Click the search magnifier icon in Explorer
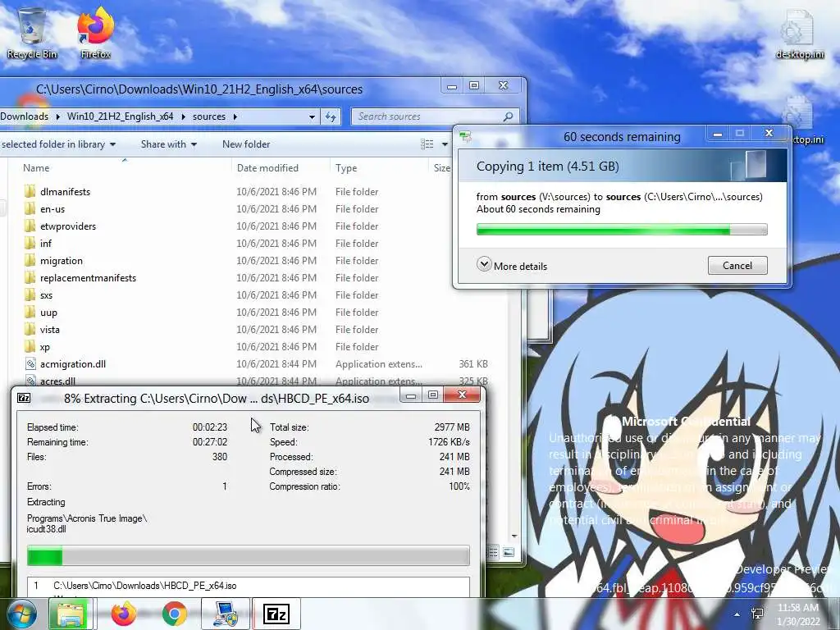Screen dimensions: 840x630 (x=508, y=116)
